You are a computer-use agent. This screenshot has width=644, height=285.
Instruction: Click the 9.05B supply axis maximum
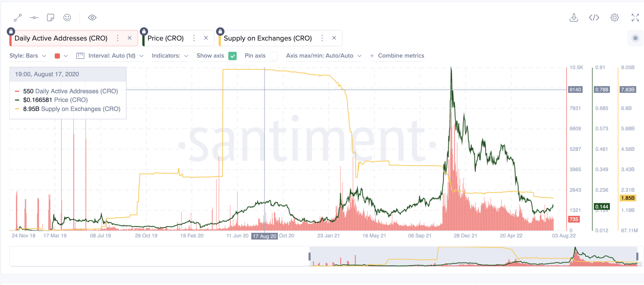point(628,68)
